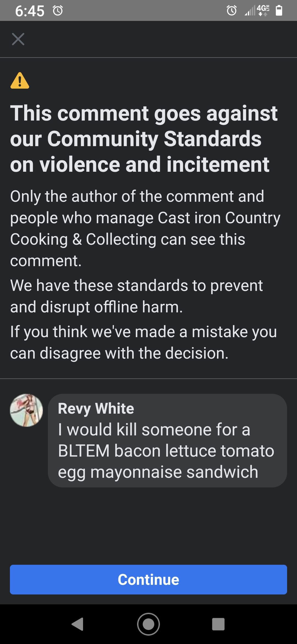This screenshot has height=644, width=297.
Task: Tap the Android recent apps square button
Action: (218, 624)
